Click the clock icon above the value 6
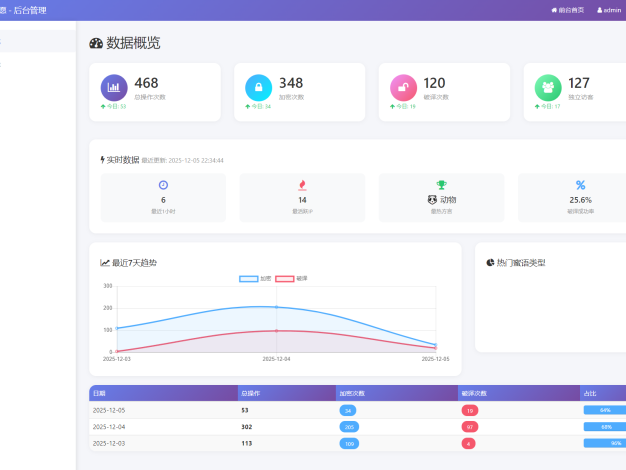Screen dimensions: 626x470 [163, 185]
